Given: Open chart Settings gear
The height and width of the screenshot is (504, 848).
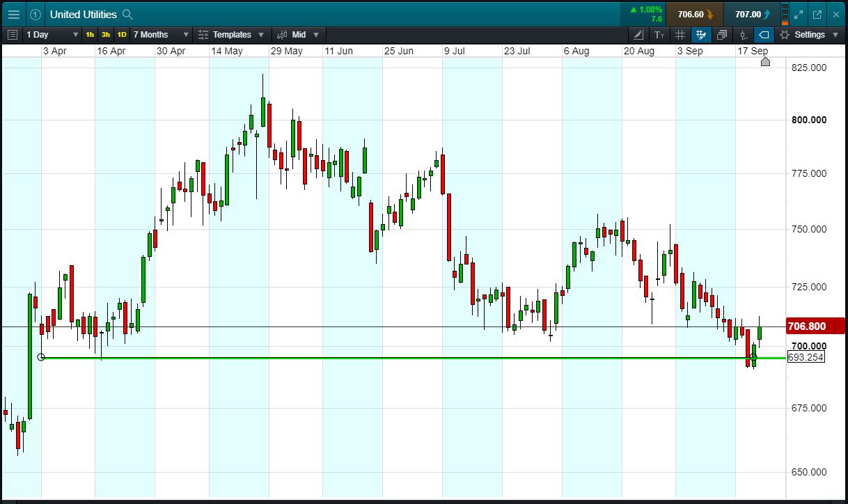Looking at the screenshot, I should point(785,35).
